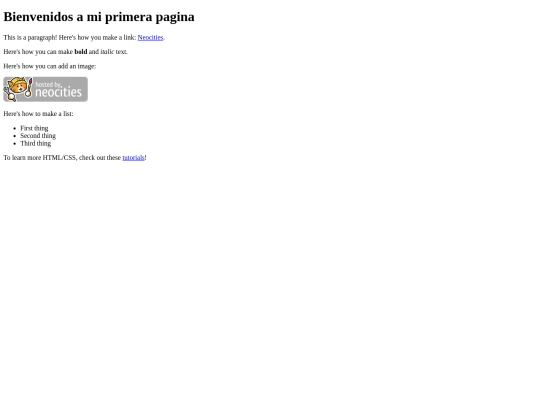Click the cat mascot in the badge
Screen dimensions: 540x405
[x=17, y=89]
